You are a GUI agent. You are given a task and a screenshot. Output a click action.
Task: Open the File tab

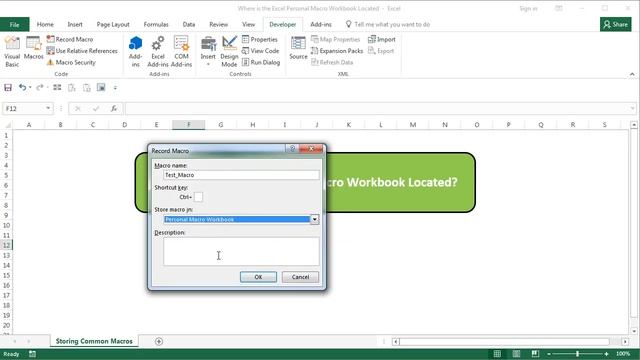tap(14, 24)
